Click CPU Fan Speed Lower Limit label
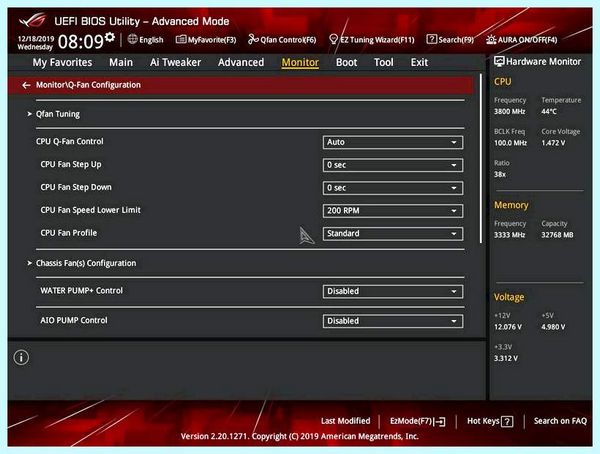 91,210
